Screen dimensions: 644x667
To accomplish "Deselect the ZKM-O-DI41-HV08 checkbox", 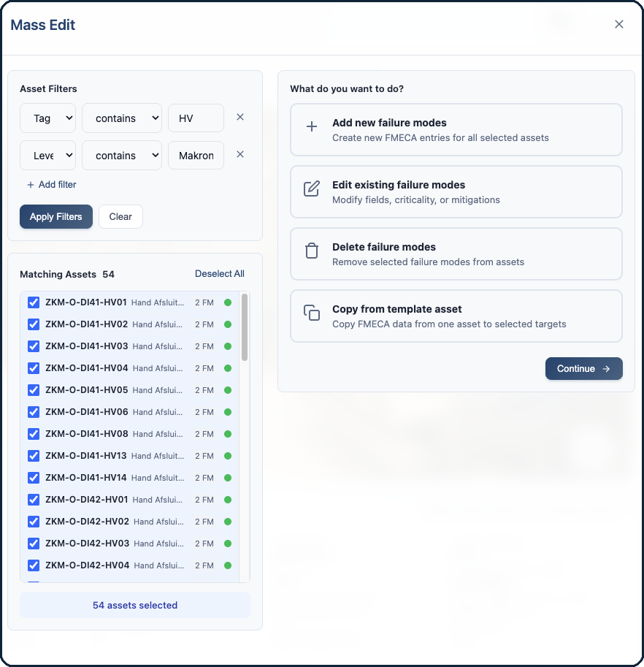I will pyautogui.click(x=33, y=433).
